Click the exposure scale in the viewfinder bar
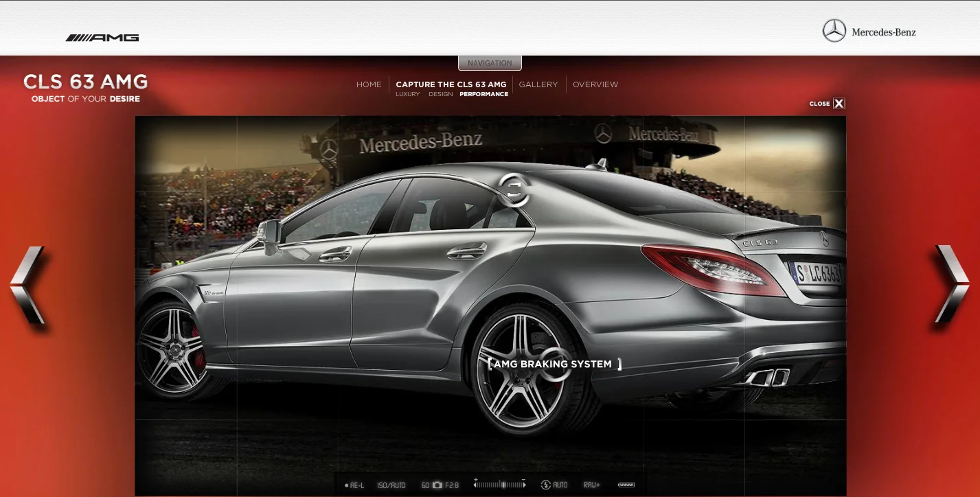Image resolution: width=980 pixels, height=497 pixels. coord(499,484)
